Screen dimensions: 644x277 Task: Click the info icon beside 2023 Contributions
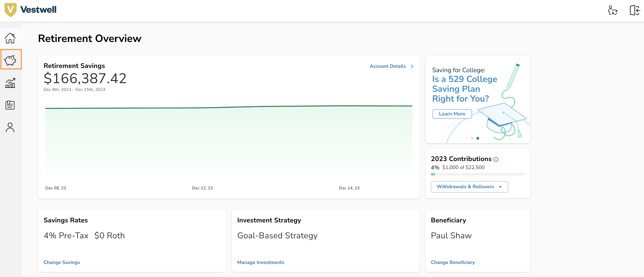[496, 159]
